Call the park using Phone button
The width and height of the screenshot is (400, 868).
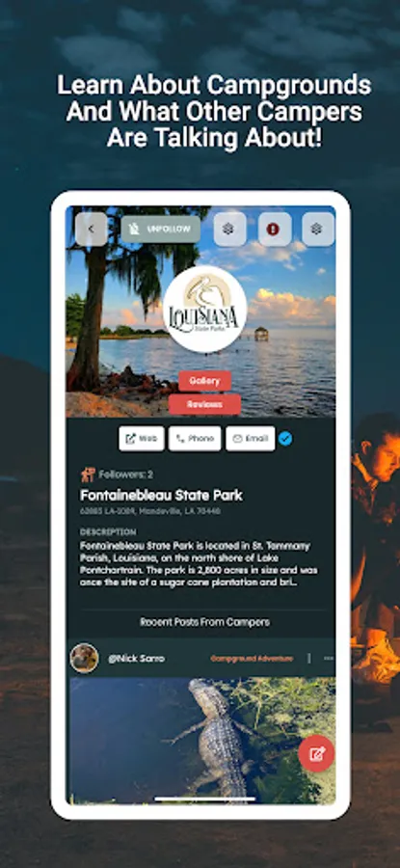tap(195, 439)
